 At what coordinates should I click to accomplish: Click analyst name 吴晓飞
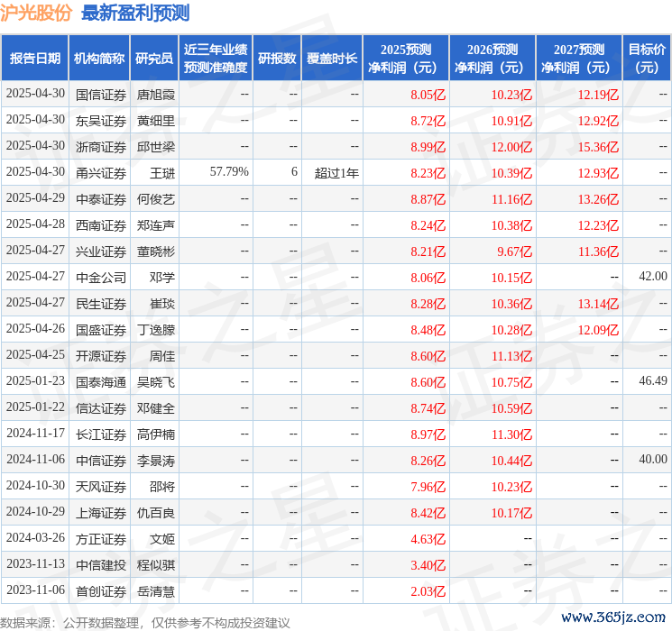point(155,382)
